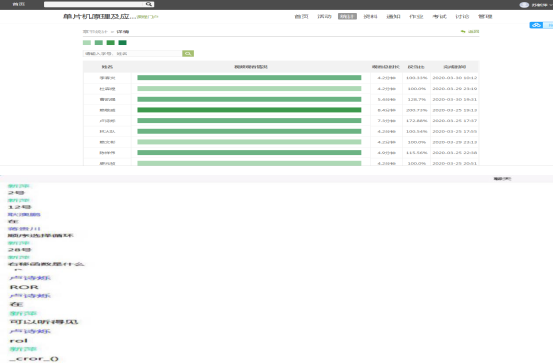Click the 章节统计 breadcrumb link
The width and height of the screenshot is (554, 364).
(x=95, y=31)
